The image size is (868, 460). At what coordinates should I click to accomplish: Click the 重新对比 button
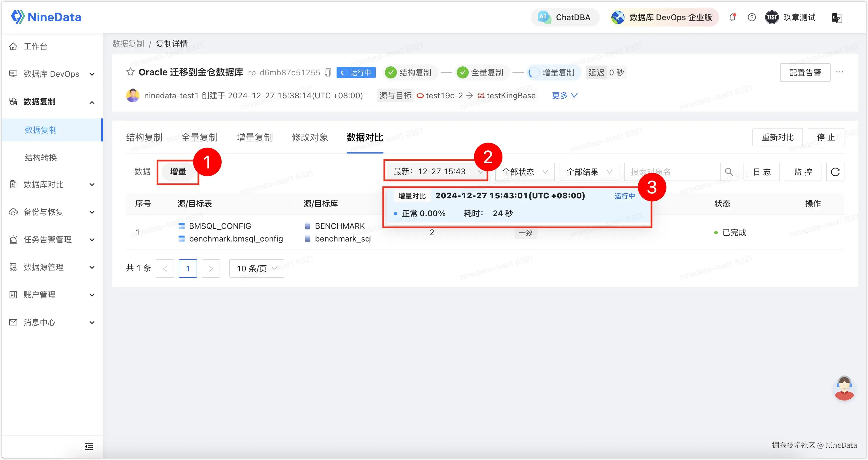coord(777,137)
